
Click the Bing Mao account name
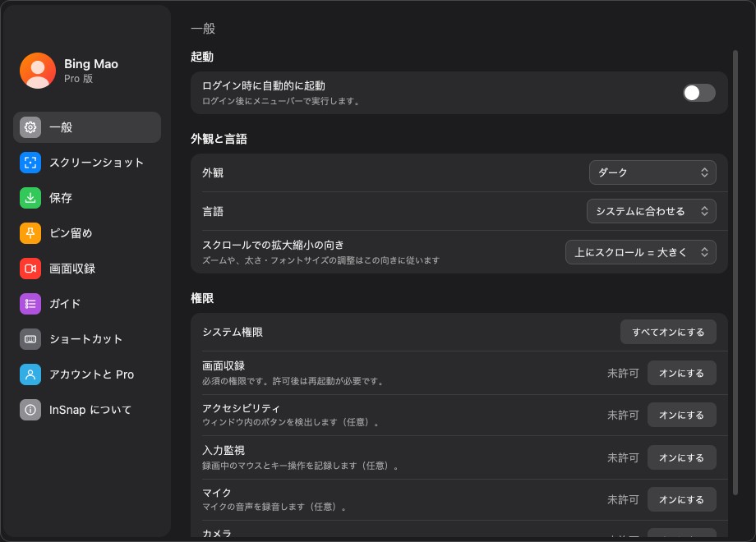[91, 63]
